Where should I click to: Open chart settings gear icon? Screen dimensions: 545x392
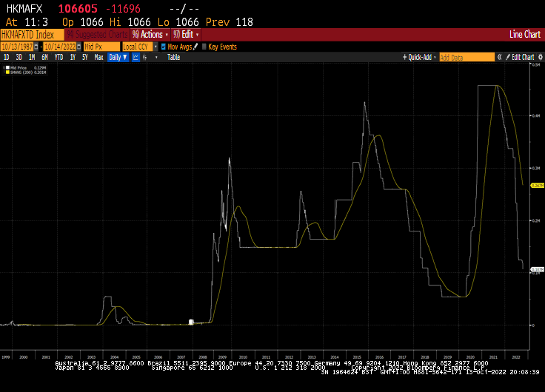pos(540,57)
